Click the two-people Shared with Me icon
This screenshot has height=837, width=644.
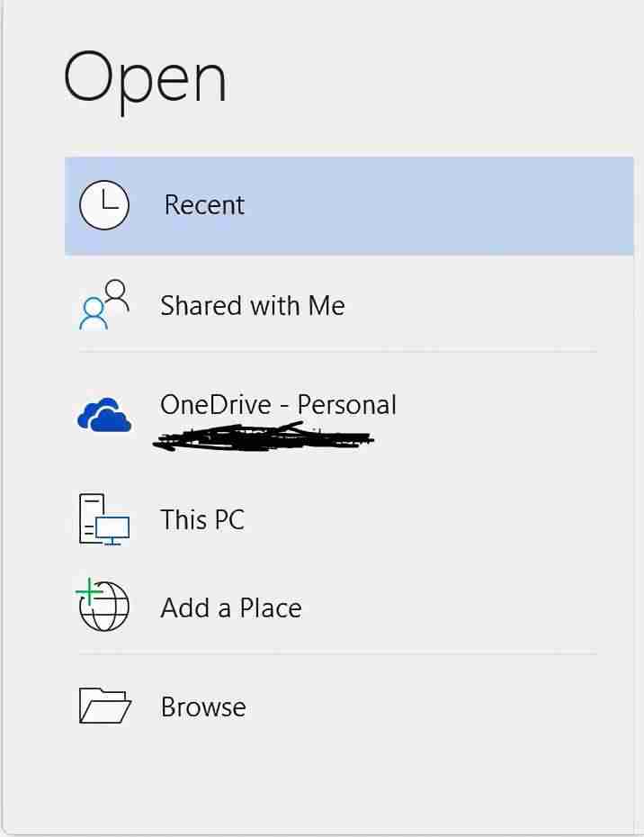104,305
